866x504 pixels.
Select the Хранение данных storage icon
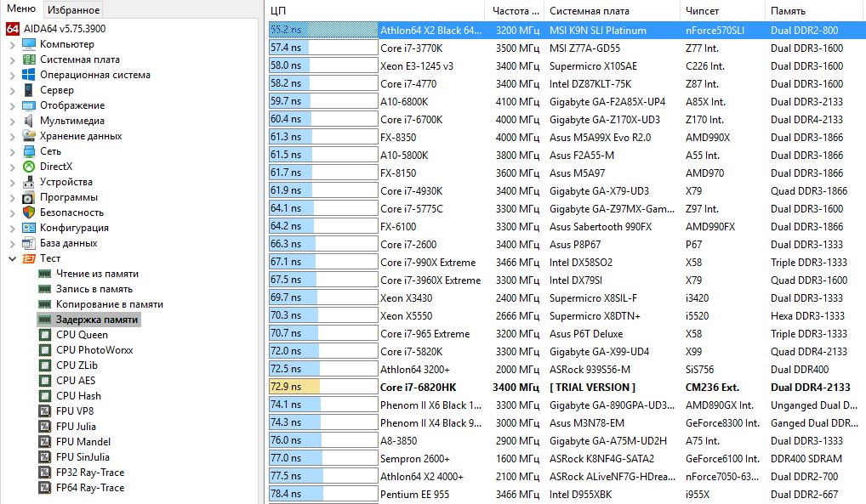[x=29, y=136]
